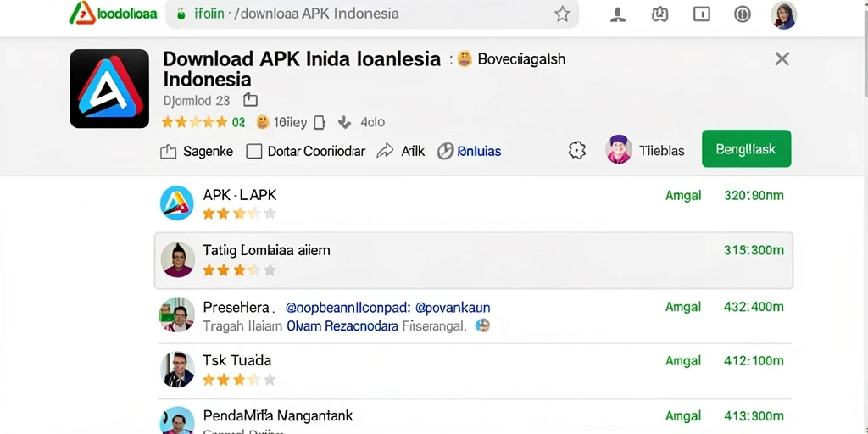Close the app details panel with X
Screen dimensions: 868x434
click(782, 58)
